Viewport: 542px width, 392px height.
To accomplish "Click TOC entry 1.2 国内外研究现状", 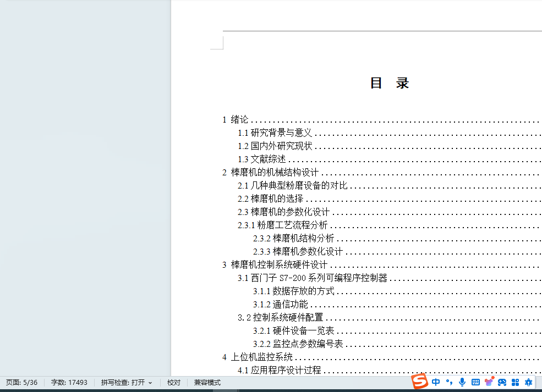I will 275,146.
